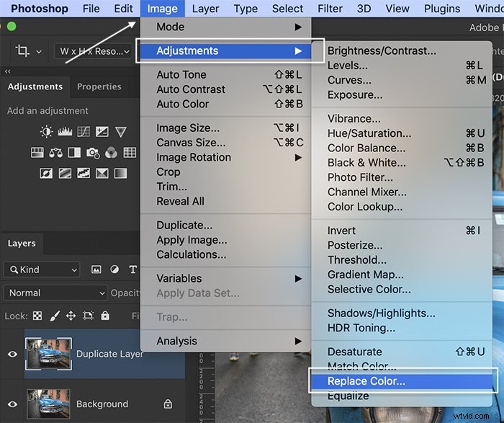Add a Photo Filter adjustment (camera icon)
The height and width of the screenshot is (423, 504).
(93, 153)
